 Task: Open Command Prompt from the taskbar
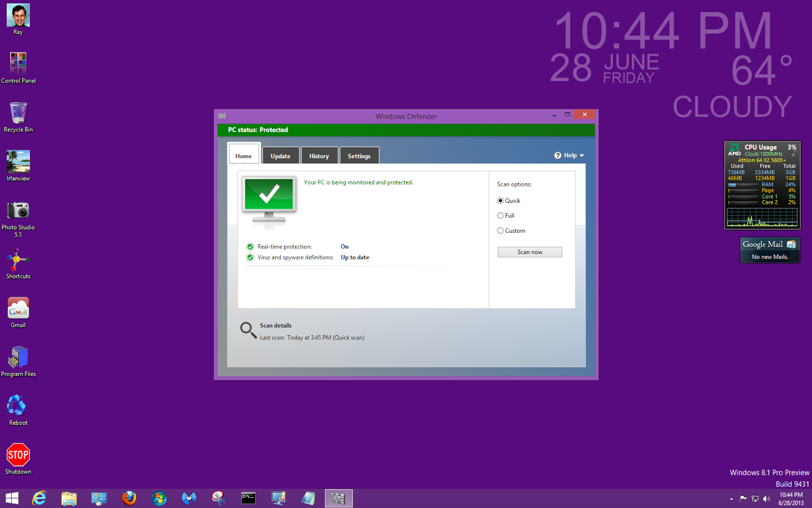coord(249,498)
